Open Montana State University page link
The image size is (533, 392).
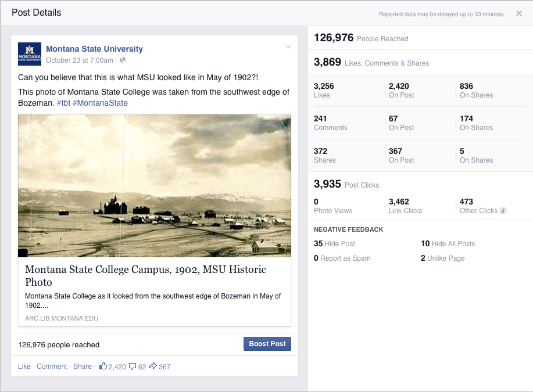click(x=94, y=49)
